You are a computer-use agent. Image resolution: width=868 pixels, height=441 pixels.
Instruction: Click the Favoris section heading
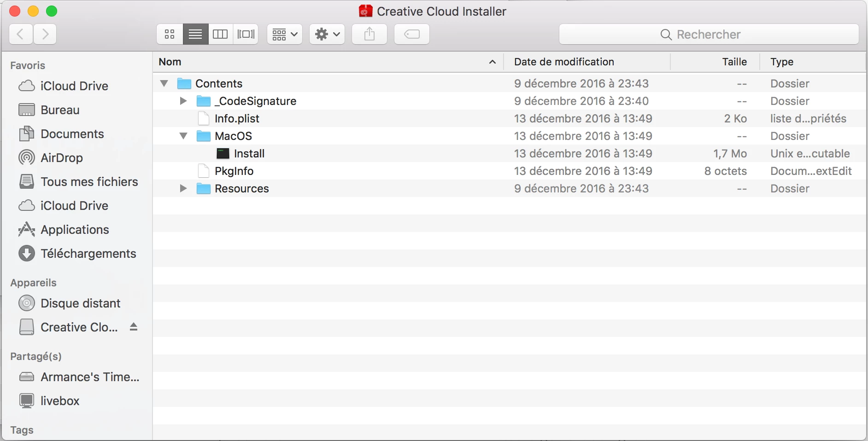[x=28, y=65]
